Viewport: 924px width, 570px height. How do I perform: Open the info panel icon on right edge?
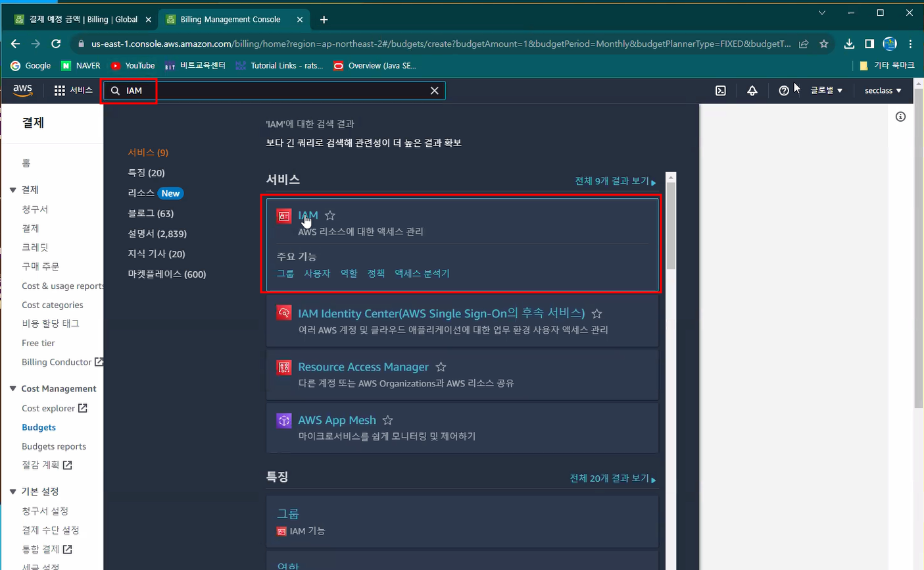[x=900, y=117]
